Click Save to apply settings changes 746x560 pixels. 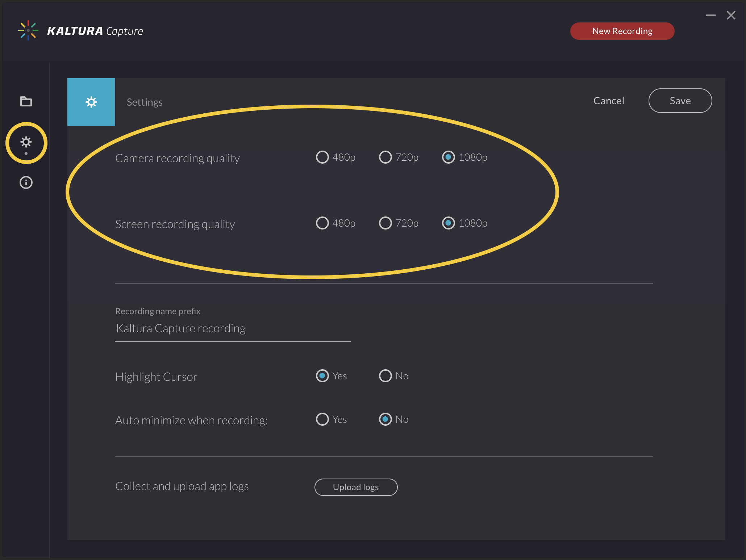pos(680,101)
